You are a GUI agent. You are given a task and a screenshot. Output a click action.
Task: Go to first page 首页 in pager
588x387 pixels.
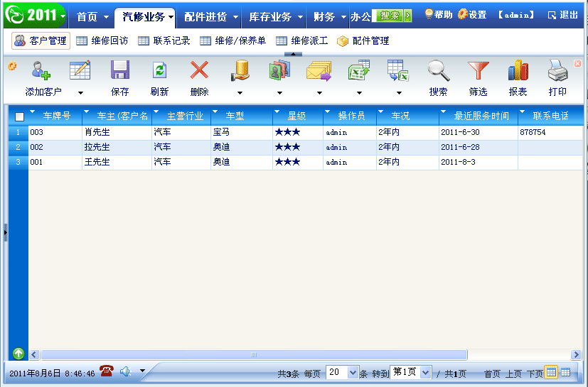point(492,374)
